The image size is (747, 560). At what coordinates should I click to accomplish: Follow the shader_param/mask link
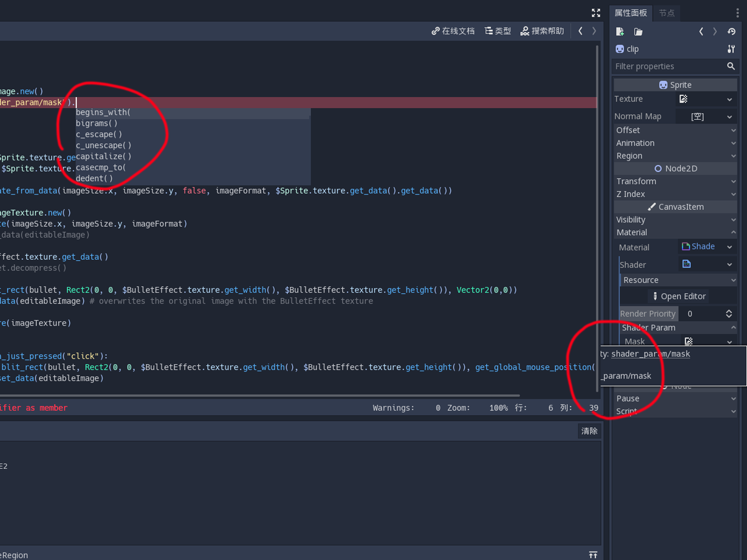[x=651, y=354]
